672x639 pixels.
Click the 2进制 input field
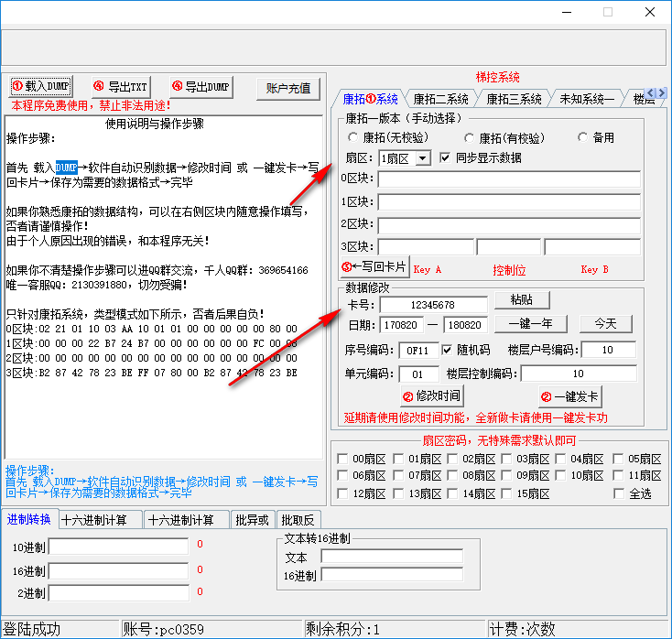coord(119,593)
